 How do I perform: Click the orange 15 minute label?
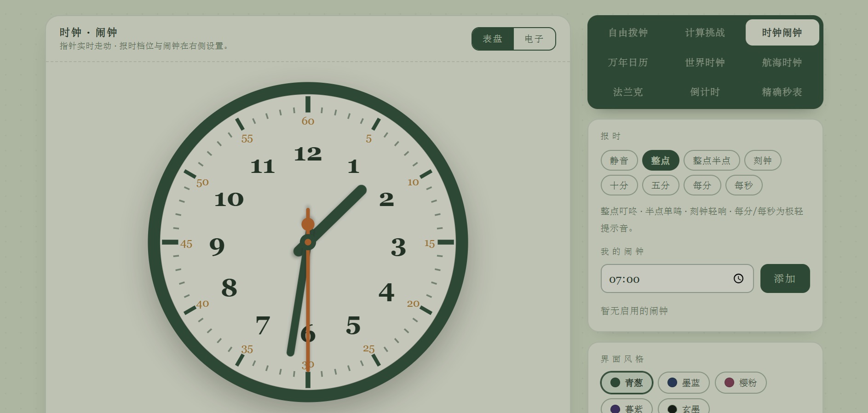pos(430,244)
